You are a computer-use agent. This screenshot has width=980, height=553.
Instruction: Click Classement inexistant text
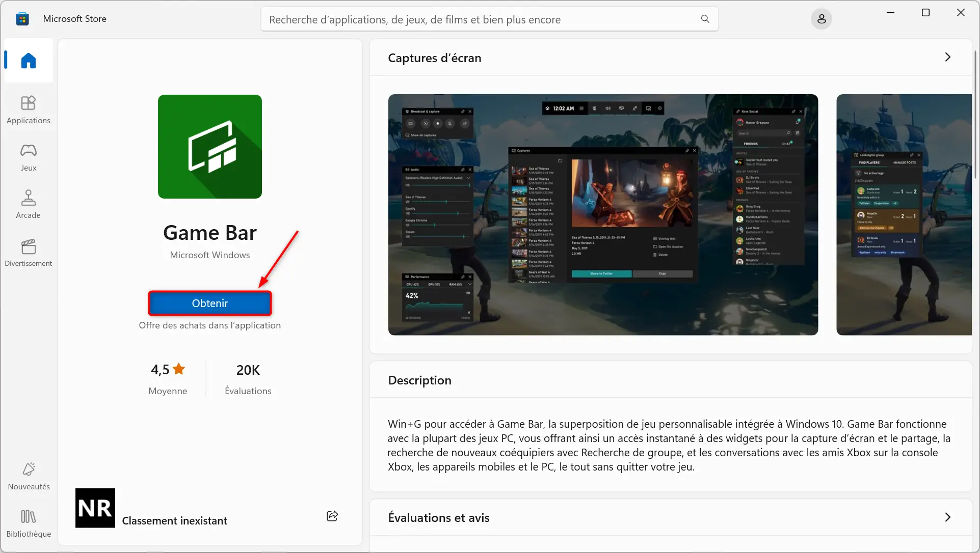174,520
